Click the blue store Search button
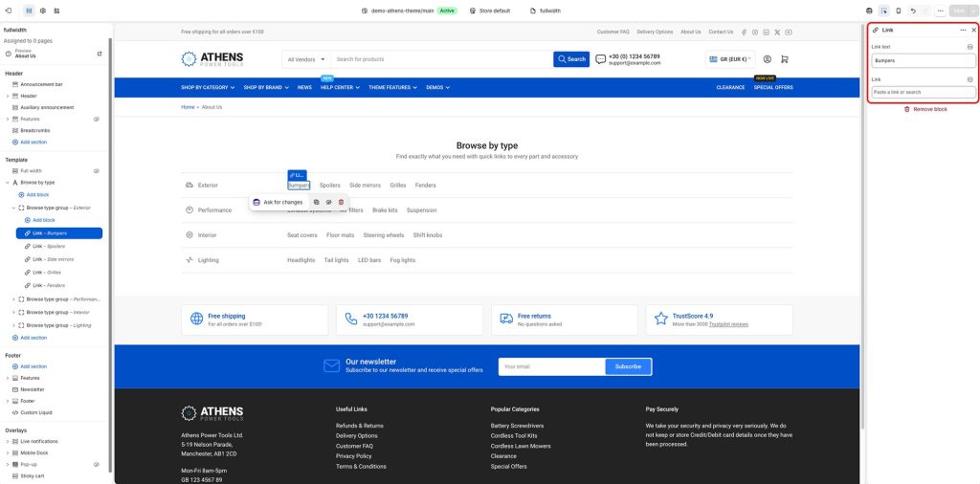 tap(571, 59)
